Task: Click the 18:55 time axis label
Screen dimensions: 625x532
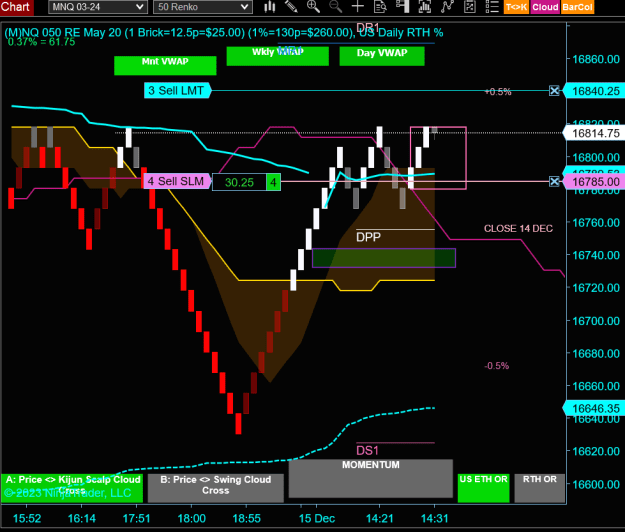Action: (246, 518)
